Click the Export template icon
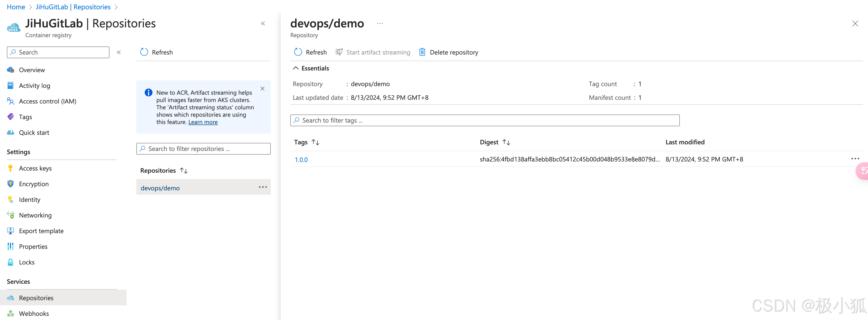 [x=11, y=231]
